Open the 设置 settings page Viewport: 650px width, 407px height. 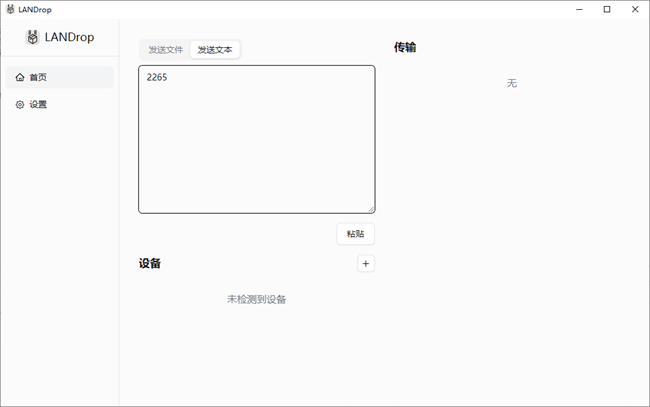click(59, 104)
